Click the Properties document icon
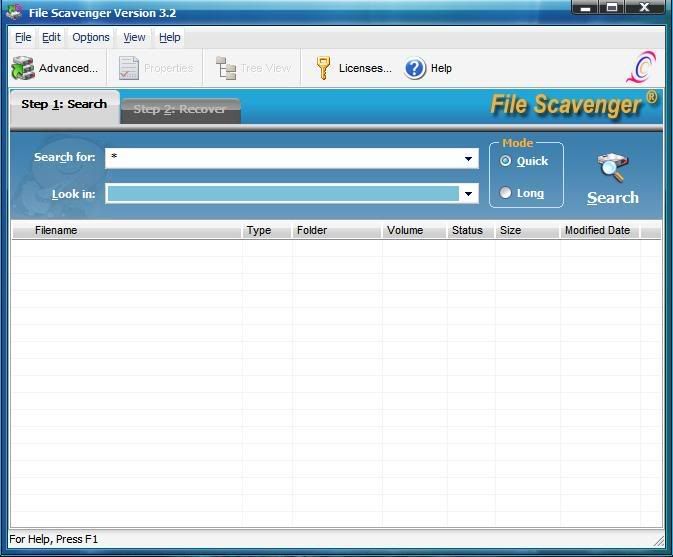 click(x=128, y=68)
